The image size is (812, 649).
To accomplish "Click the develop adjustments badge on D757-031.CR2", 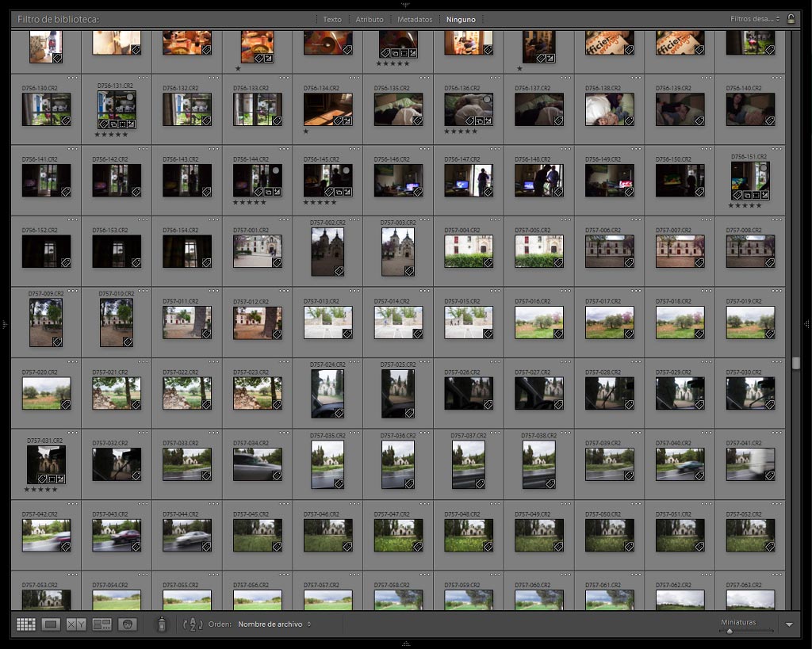I will point(61,479).
